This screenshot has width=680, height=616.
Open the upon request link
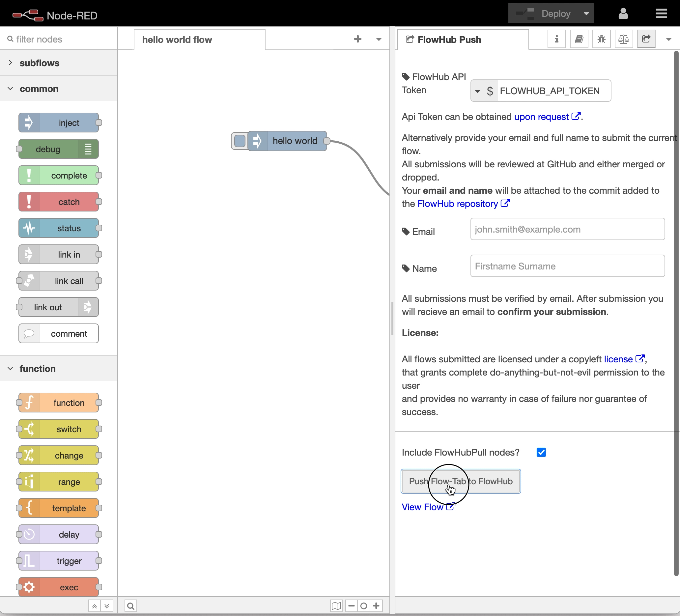coord(547,117)
